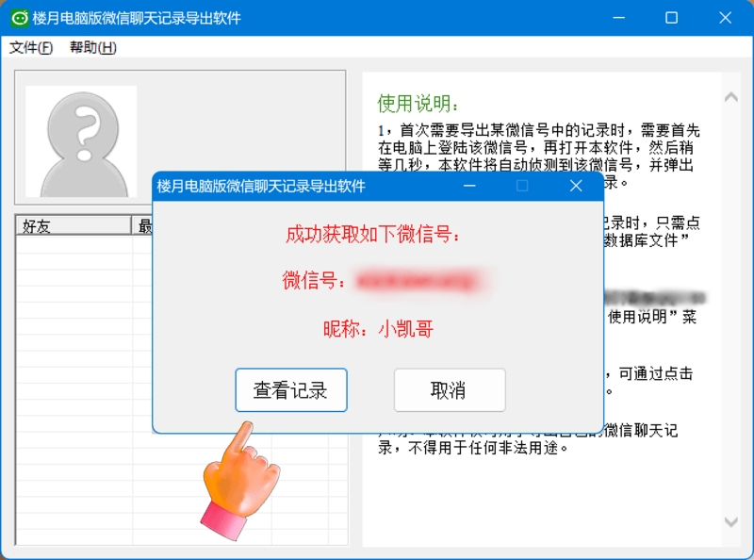The width and height of the screenshot is (754, 560).
Task: Close the 成功获取 popup dialog
Action: point(577,187)
